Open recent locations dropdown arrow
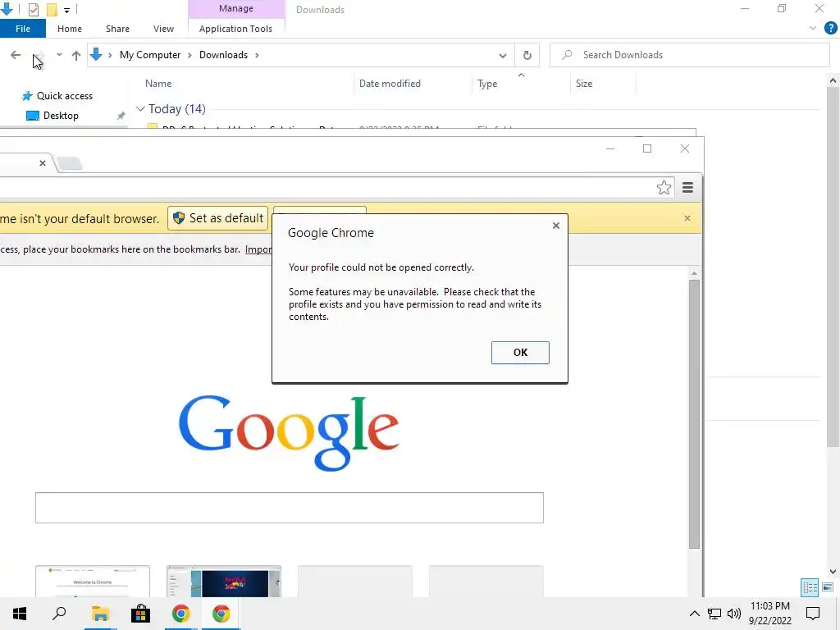The image size is (840, 630). point(59,55)
